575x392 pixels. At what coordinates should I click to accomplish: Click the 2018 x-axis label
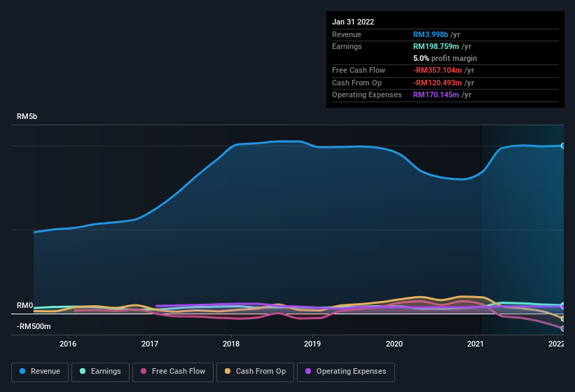click(231, 344)
